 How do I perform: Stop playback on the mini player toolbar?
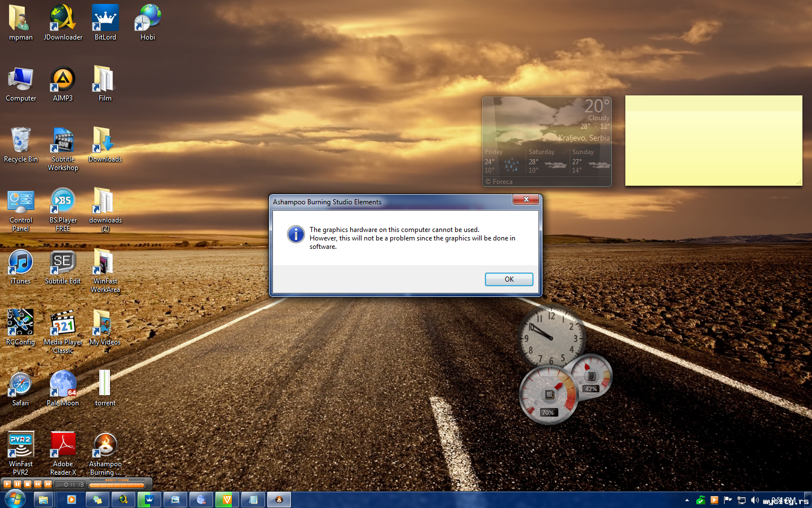coord(28,484)
